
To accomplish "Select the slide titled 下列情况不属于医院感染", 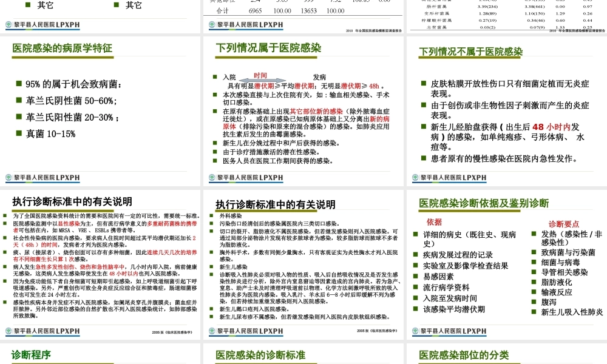I will [x=507, y=112].
